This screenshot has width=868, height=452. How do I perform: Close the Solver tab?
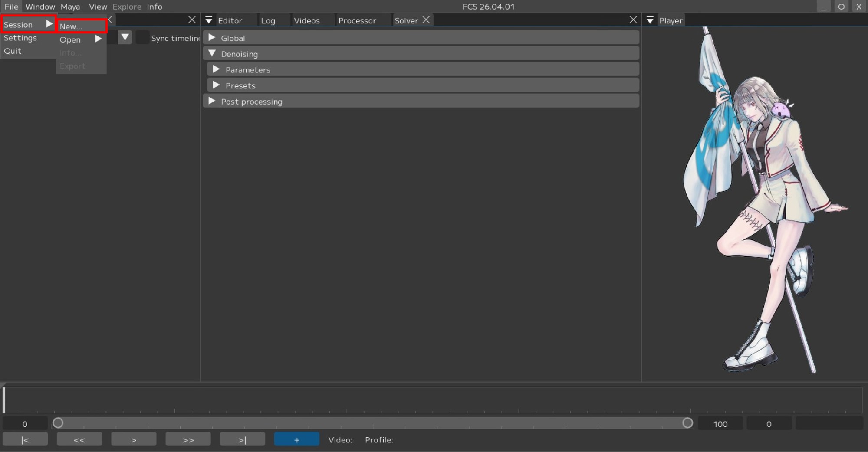pyautogui.click(x=426, y=20)
